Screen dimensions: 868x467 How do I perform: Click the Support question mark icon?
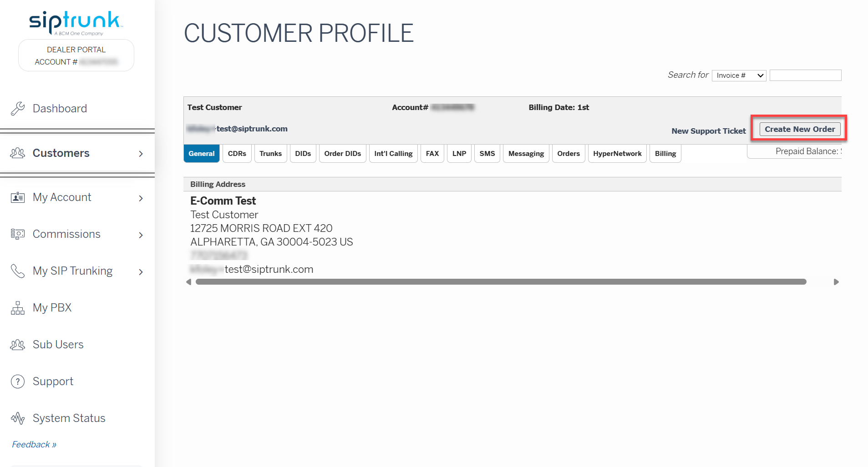click(x=18, y=382)
